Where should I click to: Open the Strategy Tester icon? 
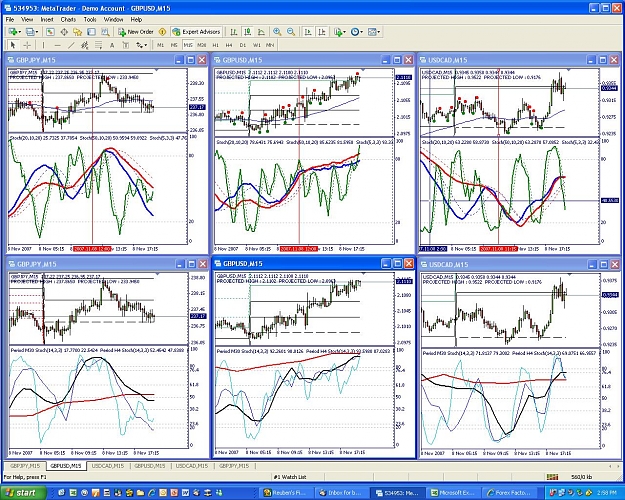pos(105,32)
